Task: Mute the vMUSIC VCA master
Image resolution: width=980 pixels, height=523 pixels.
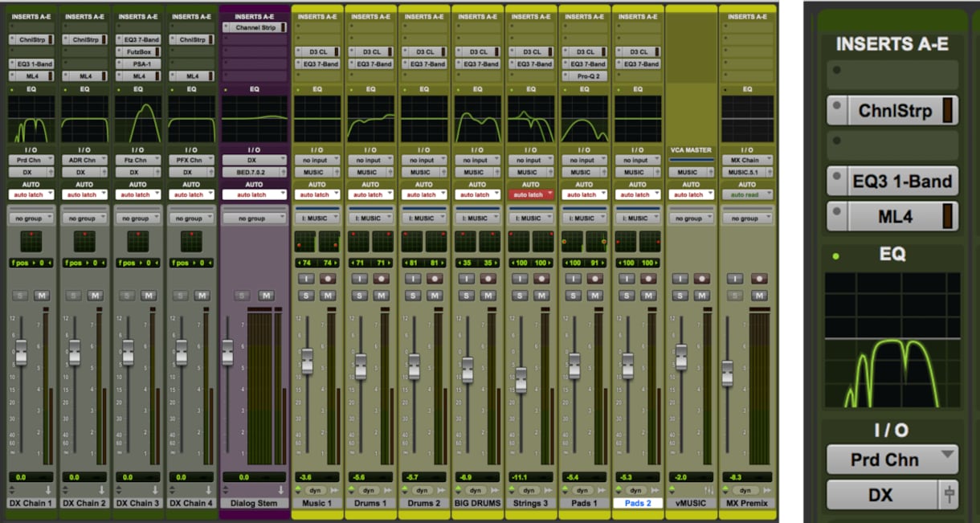Action: (x=701, y=295)
